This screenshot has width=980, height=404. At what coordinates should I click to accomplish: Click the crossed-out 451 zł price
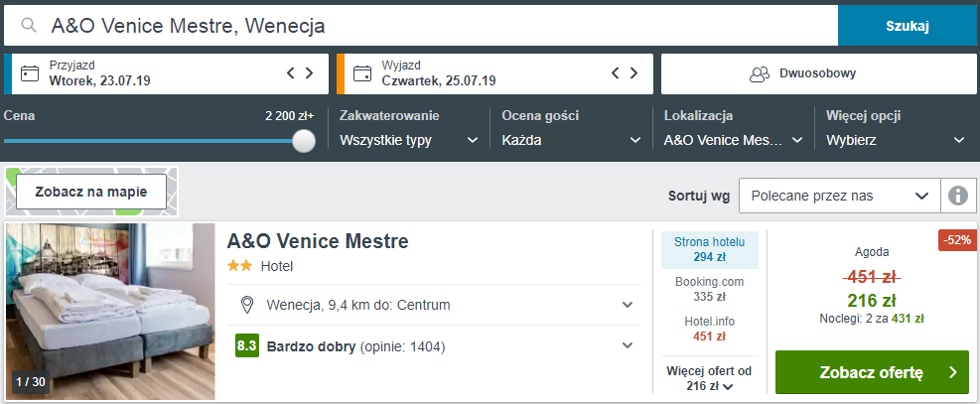tap(872, 277)
